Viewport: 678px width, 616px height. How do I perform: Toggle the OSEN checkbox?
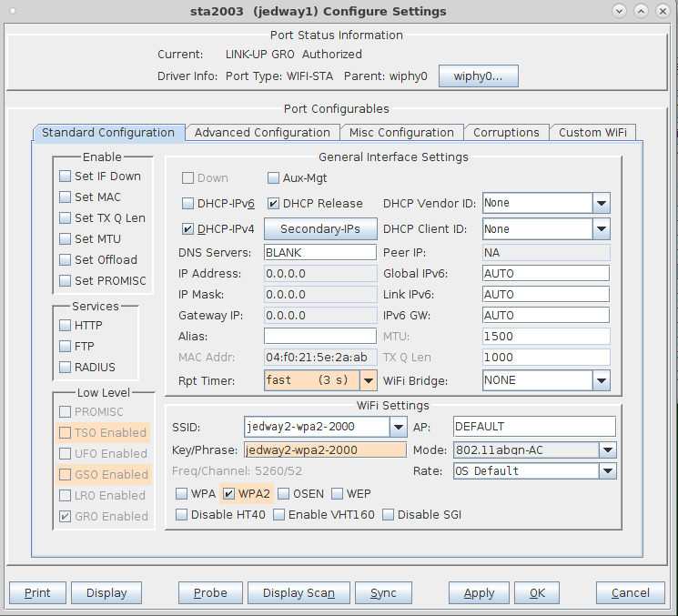click(284, 494)
